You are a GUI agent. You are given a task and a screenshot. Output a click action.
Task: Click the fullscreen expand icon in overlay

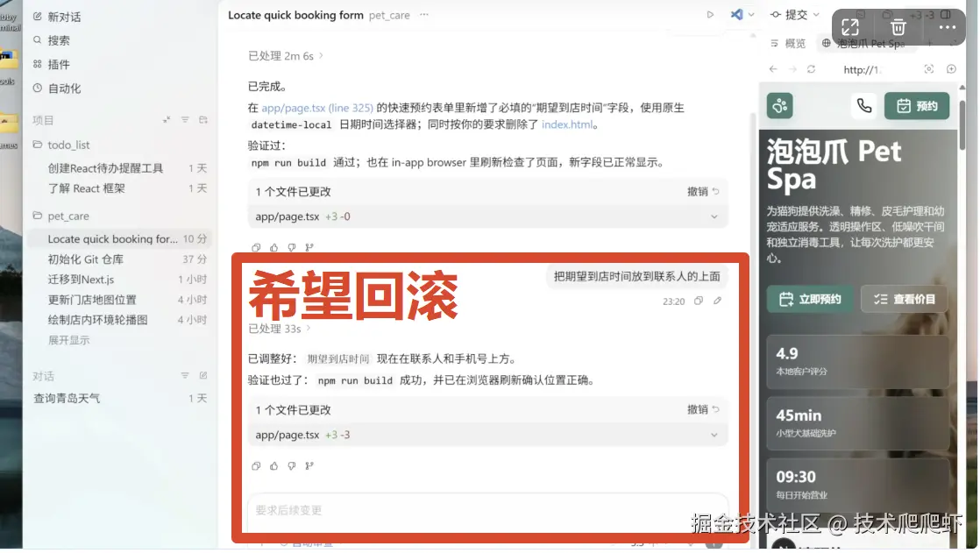850,27
